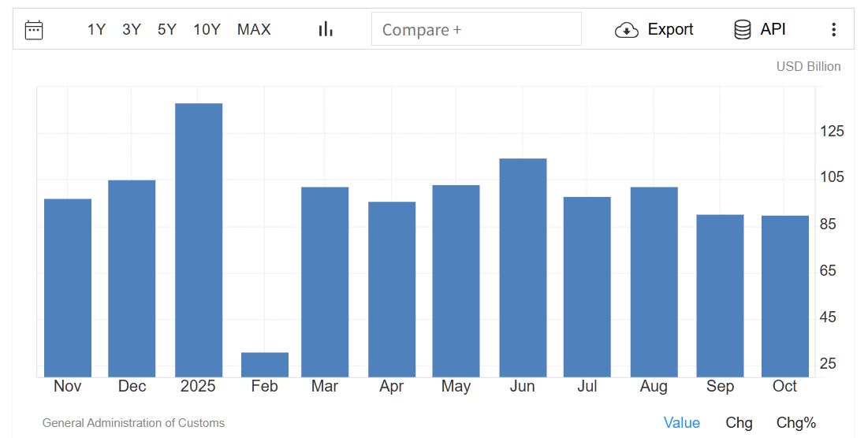Switch the chart to Value view
868x438 pixels.
coord(681,423)
